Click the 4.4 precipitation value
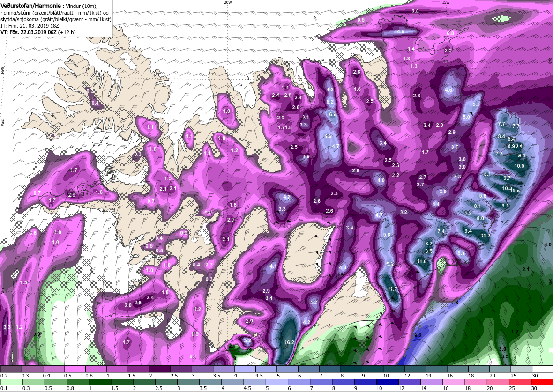The image size is (553, 392). pos(436,204)
